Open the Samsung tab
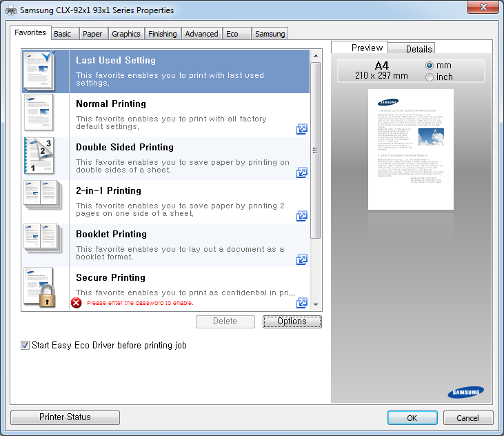Screen dimensions: 504x436 [x=270, y=34]
